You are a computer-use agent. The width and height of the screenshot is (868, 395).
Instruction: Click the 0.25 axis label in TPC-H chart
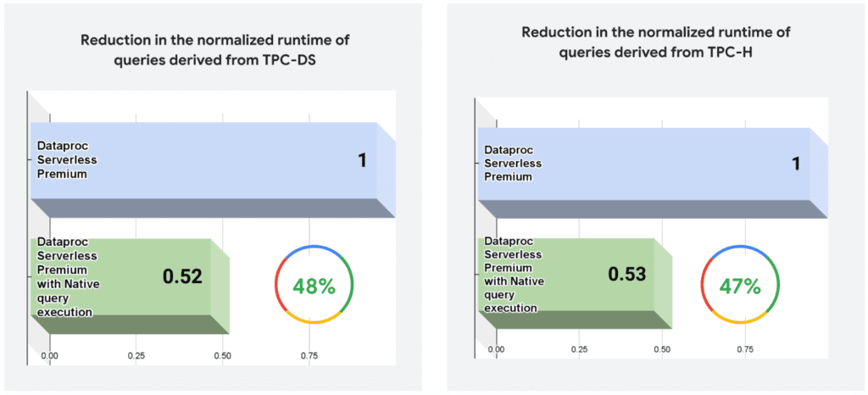coord(579,348)
